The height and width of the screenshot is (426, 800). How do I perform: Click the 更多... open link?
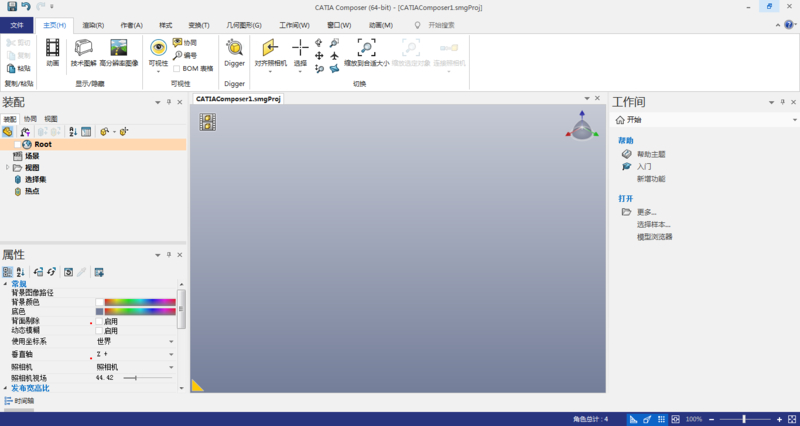646,212
